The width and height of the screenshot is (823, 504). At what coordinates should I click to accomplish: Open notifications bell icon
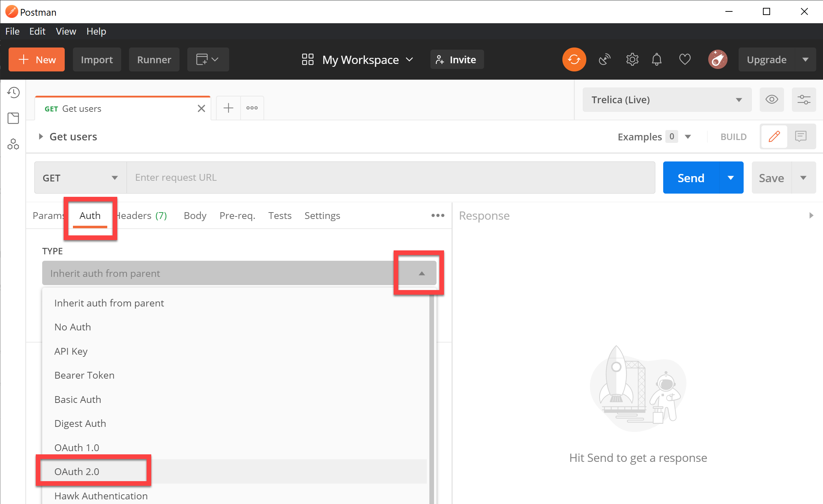pyautogui.click(x=657, y=59)
